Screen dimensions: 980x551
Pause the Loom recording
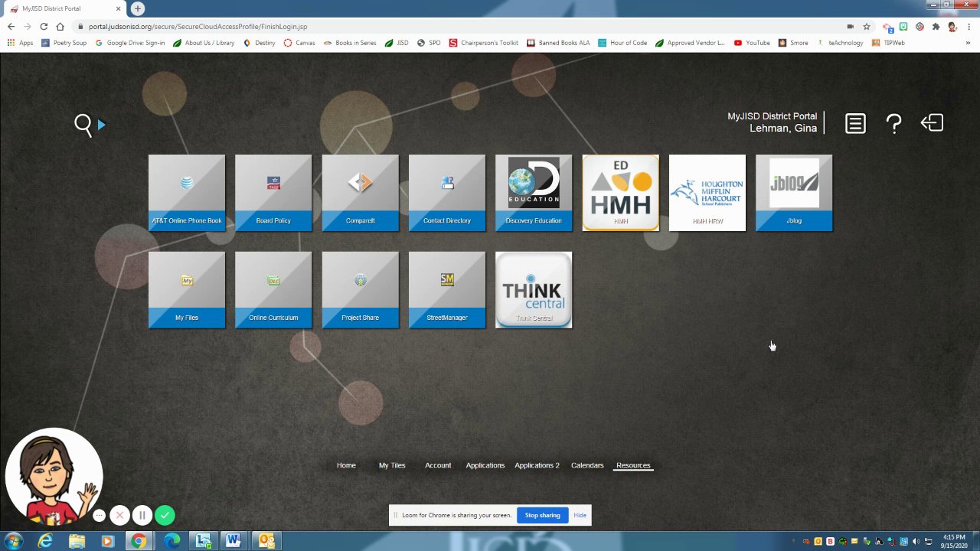(x=142, y=516)
